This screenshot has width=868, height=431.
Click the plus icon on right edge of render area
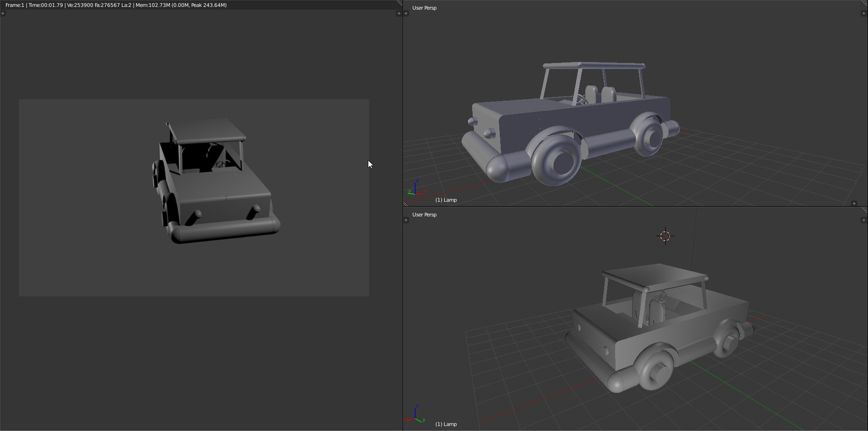pos(399,13)
